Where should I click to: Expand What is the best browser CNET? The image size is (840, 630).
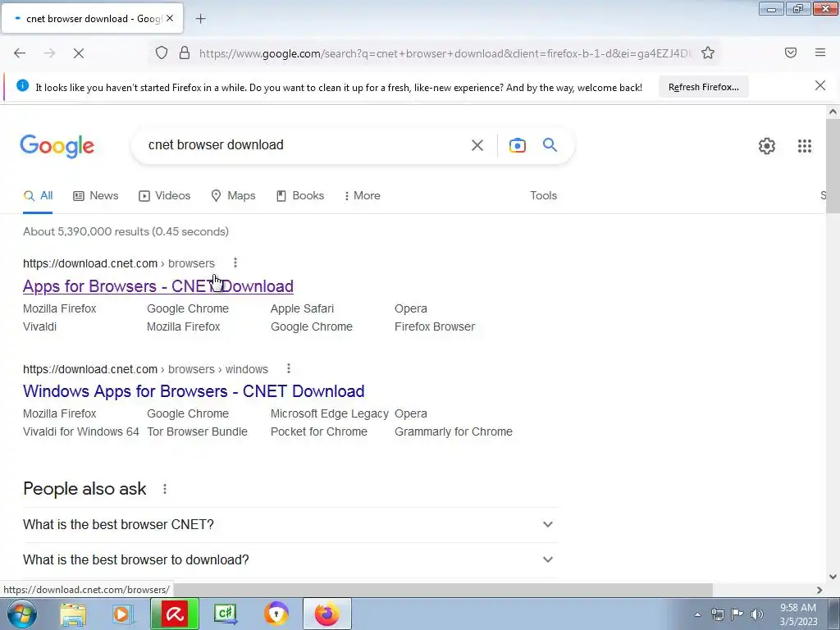290,524
